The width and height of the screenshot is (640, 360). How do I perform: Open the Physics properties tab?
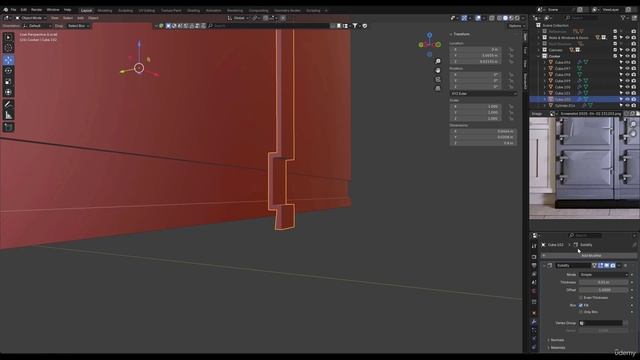click(x=534, y=339)
